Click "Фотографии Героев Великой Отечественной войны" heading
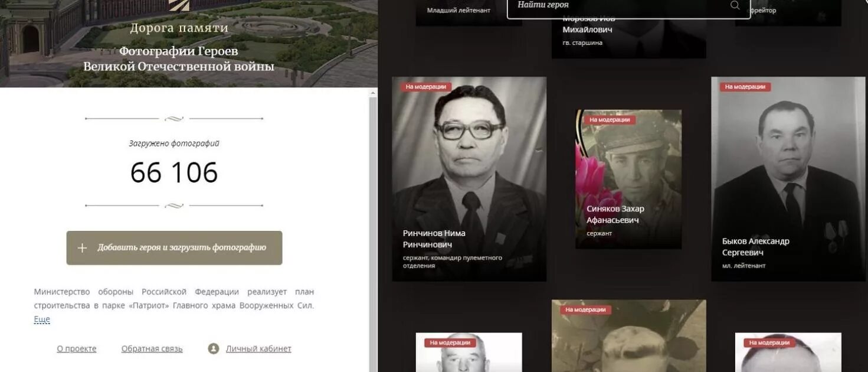The height and width of the screenshot is (372, 868). (179, 59)
